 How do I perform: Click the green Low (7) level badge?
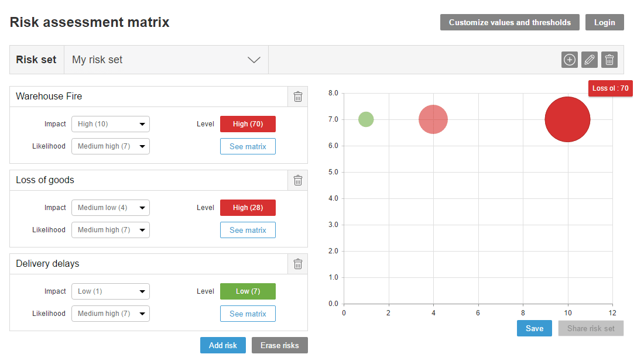[248, 291]
